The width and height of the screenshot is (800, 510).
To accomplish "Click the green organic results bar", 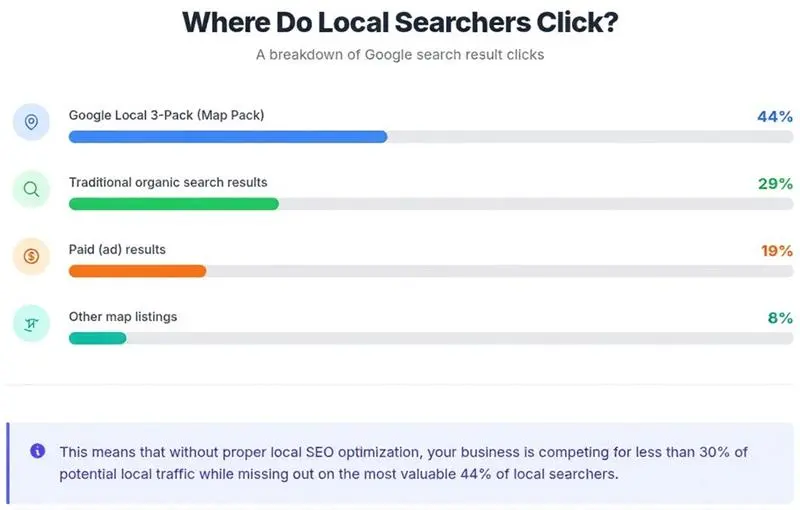I will [173, 204].
